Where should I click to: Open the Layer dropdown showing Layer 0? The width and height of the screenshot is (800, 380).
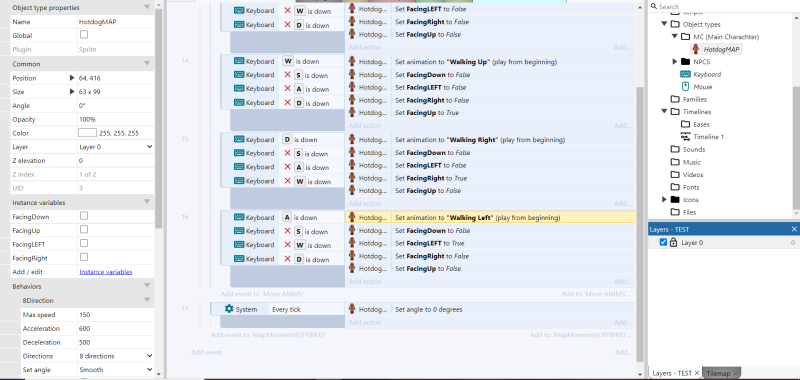[x=116, y=147]
